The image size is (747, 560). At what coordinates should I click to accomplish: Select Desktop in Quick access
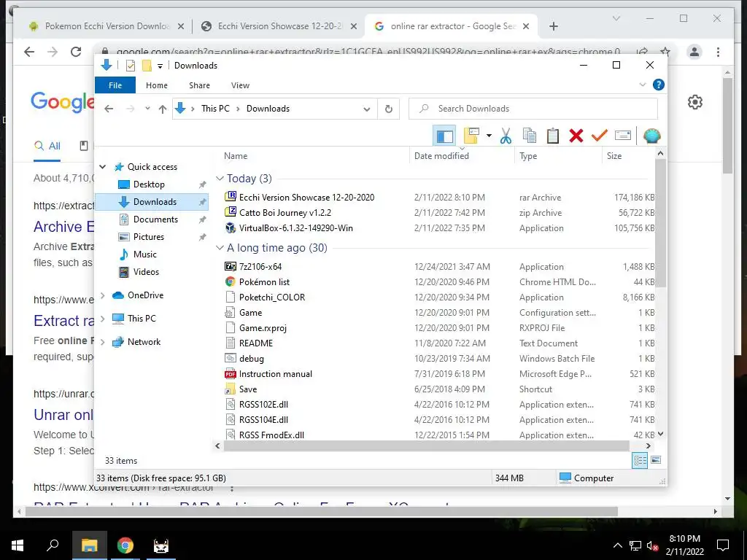pos(149,184)
